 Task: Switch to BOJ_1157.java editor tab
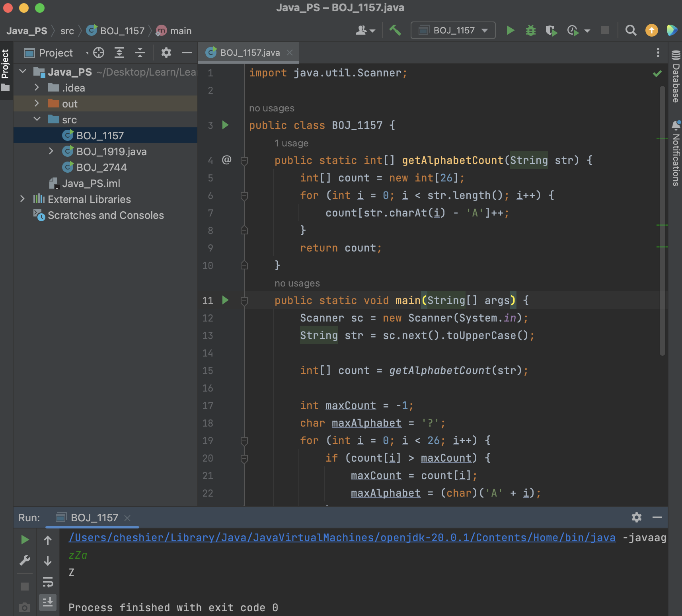(249, 53)
